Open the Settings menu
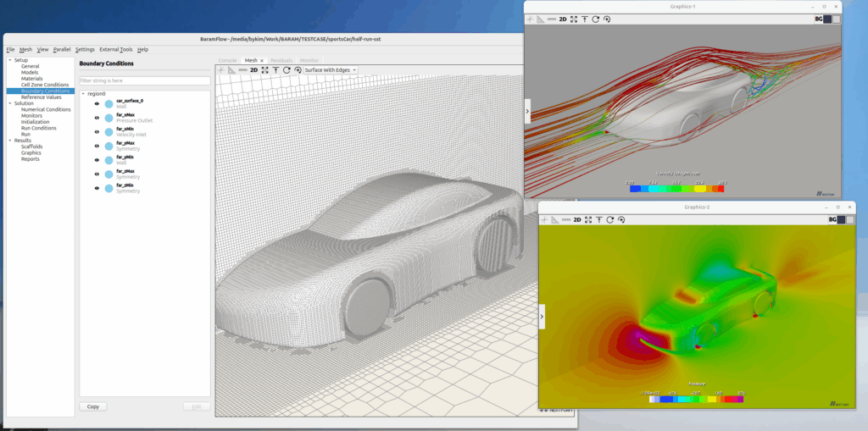Image resolution: width=868 pixels, height=431 pixels. click(86, 49)
